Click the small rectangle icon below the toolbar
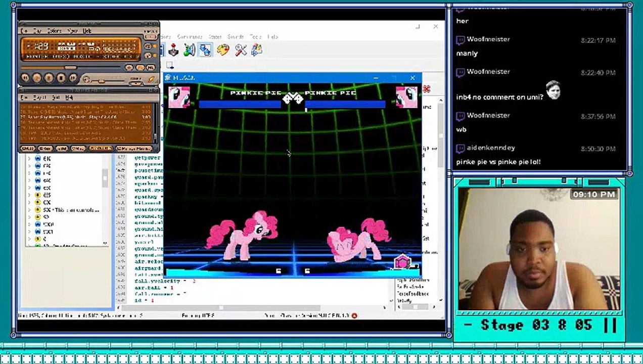The height and width of the screenshot is (364, 643). (x=170, y=65)
